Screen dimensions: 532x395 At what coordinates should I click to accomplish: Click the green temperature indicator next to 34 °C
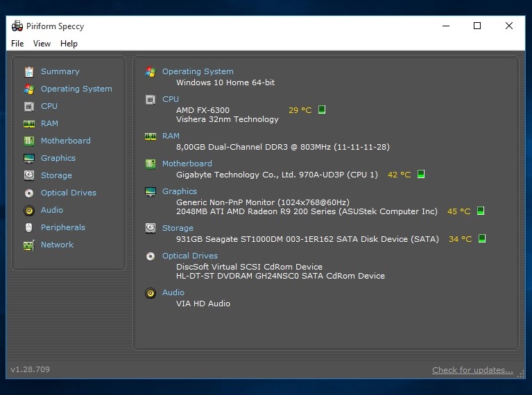click(x=482, y=238)
